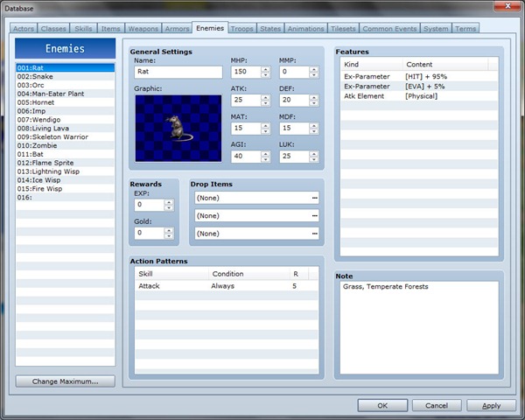This screenshot has width=525, height=420.
Task: Confirm changes with the OK button
Action: [x=381, y=405]
